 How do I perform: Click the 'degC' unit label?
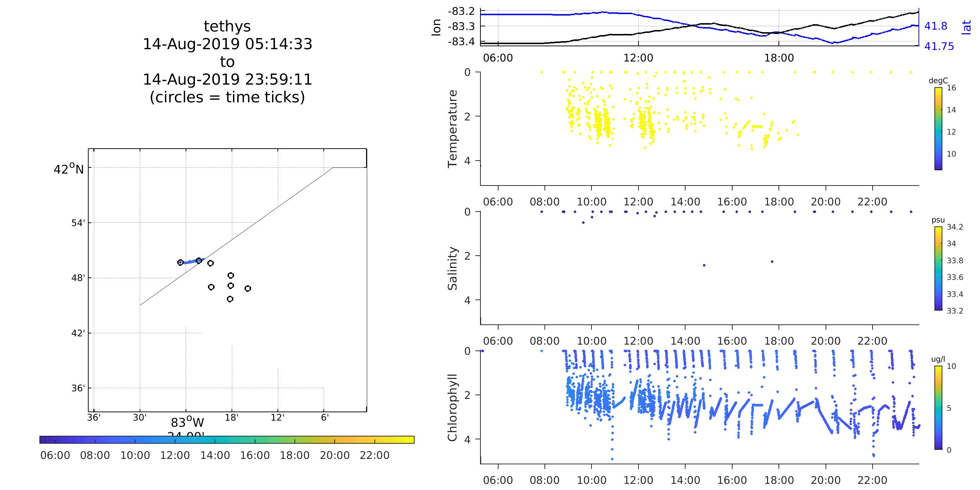click(x=938, y=81)
